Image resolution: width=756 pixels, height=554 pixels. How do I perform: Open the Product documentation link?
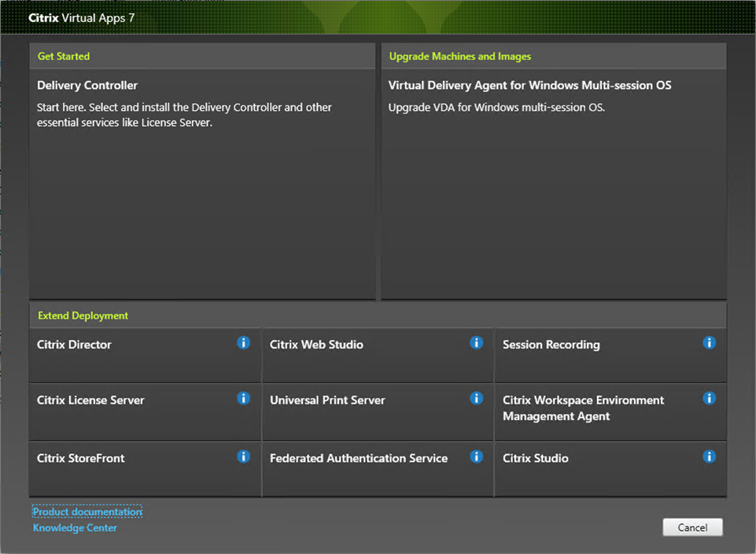87,512
